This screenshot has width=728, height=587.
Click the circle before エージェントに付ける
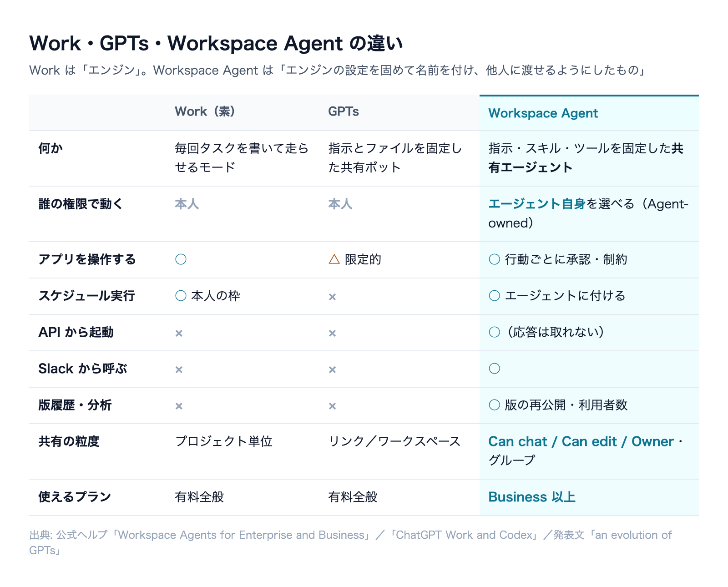[x=494, y=296]
